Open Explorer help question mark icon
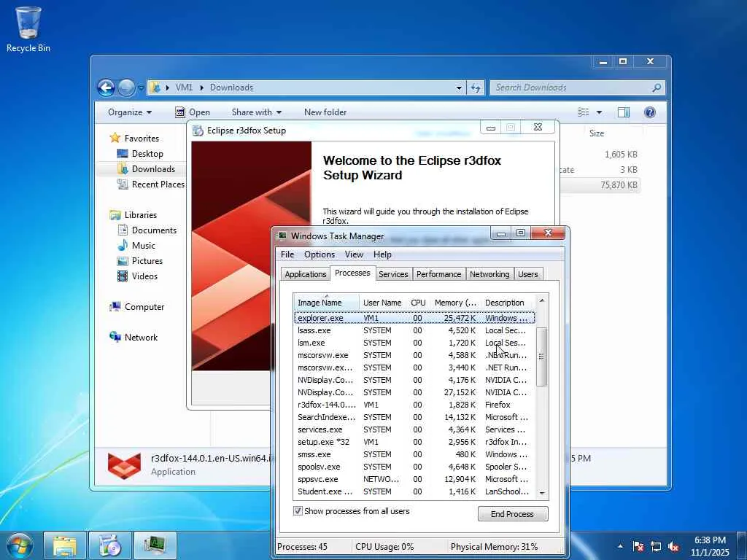This screenshot has width=747, height=560. click(x=649, y=112)
